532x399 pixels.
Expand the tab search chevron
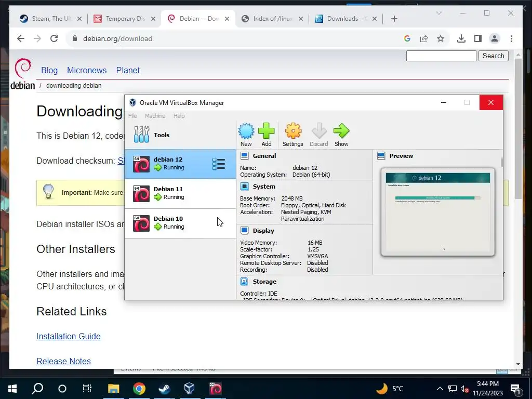click(x=438, y=13)
